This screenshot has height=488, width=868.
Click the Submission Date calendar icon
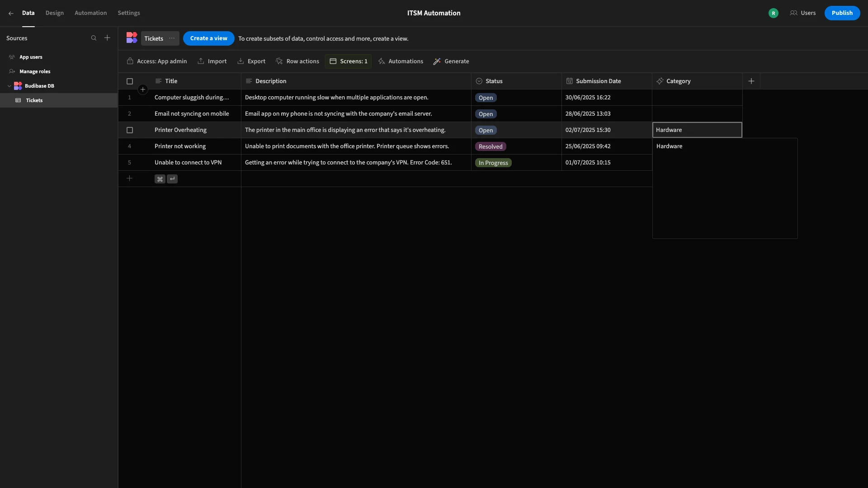[570, 81]
